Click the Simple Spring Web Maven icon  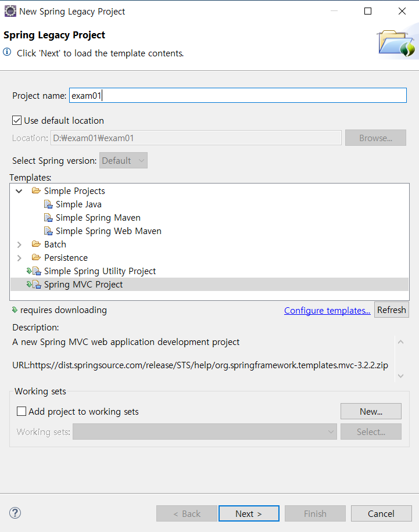pos(48,231)
